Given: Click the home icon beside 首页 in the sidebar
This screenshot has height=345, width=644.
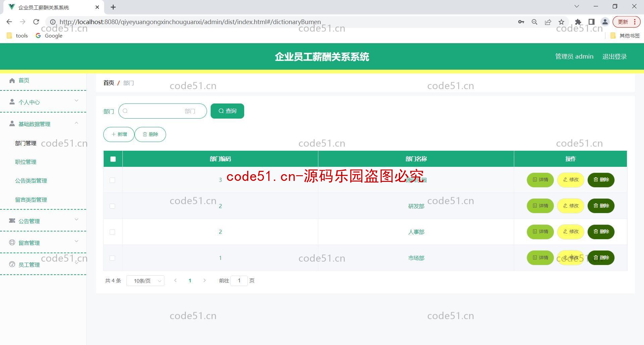Looking at the screenshot, I should click(12, 80).
